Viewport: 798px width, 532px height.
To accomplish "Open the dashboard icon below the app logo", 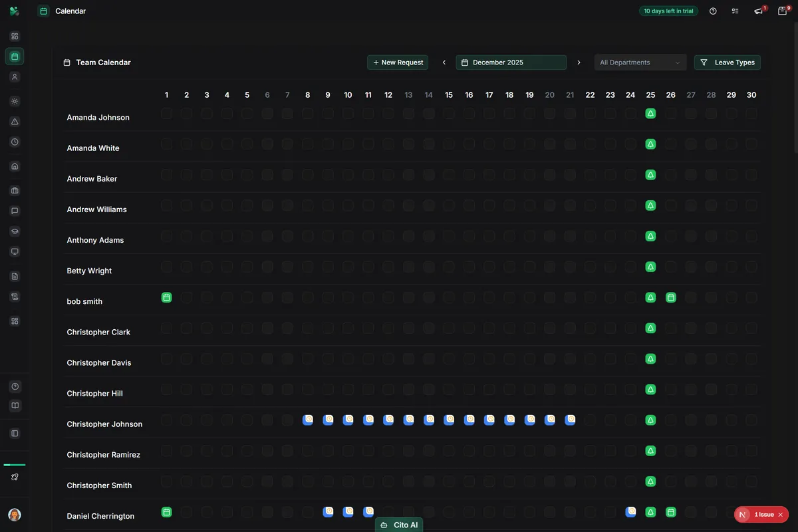I will pyautogui.click(x=15, y=37).
